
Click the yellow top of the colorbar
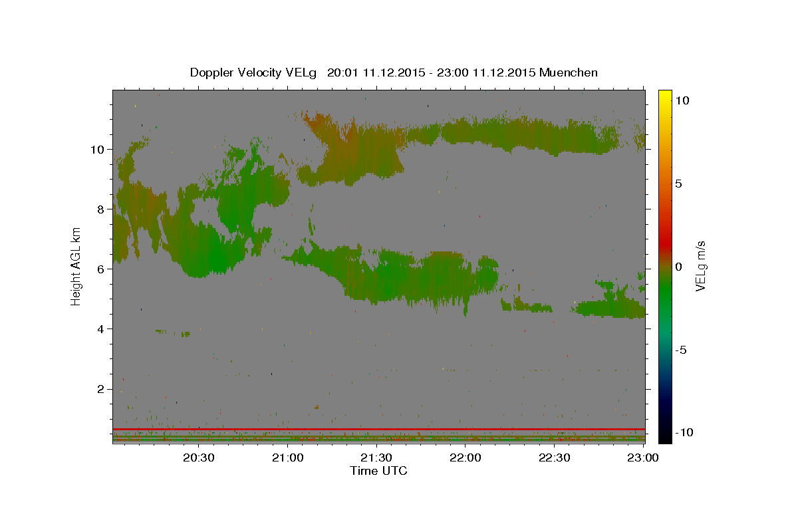pyautogui.click(x=664, y=96)
